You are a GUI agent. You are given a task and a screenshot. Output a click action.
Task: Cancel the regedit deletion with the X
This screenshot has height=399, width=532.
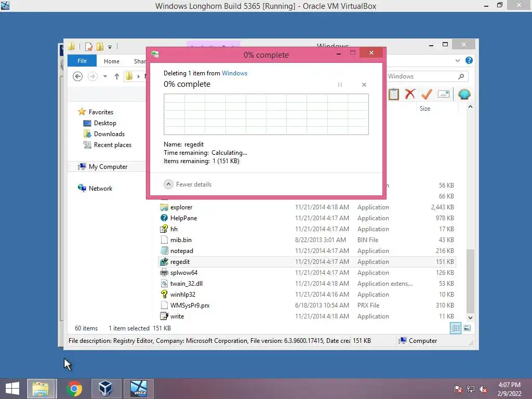(x=364, y=85)
